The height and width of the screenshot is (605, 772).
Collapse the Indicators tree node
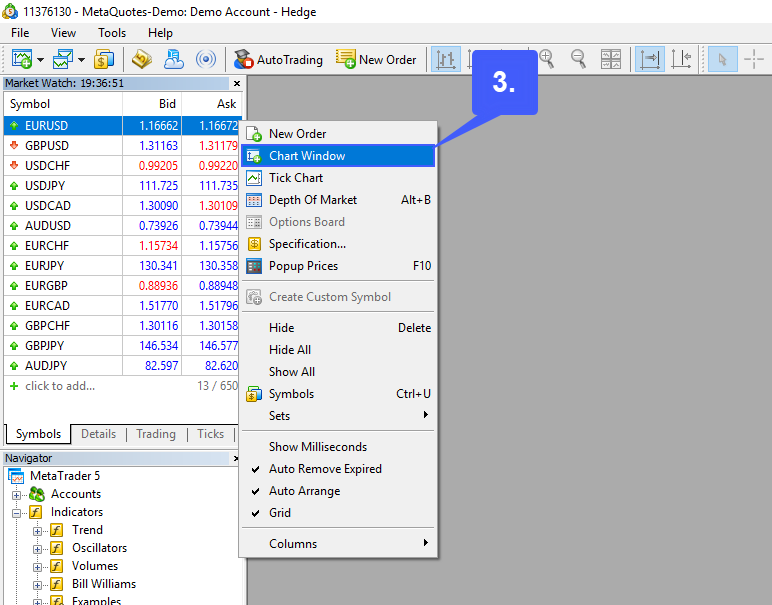click(x=16, y=513)
